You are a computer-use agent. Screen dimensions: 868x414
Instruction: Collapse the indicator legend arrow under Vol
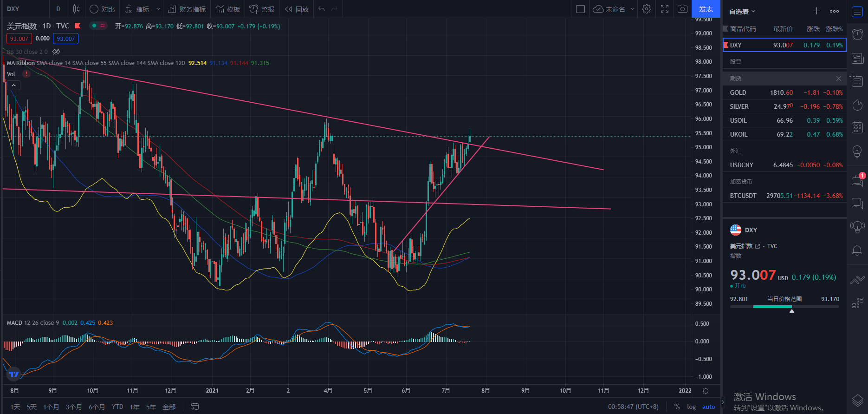click(x=14, y=85)
